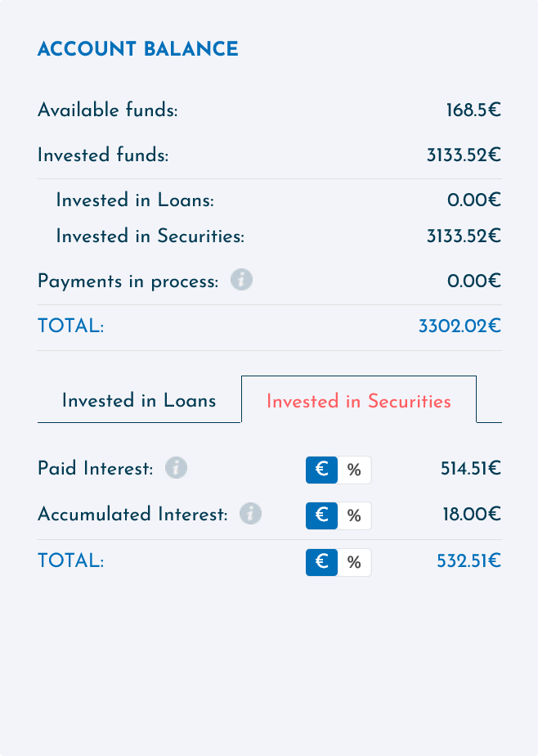This screenshot has height=756, width=538.
Task: Select the bottom TOTAL value 532.51€
Action: click(469, 562)
